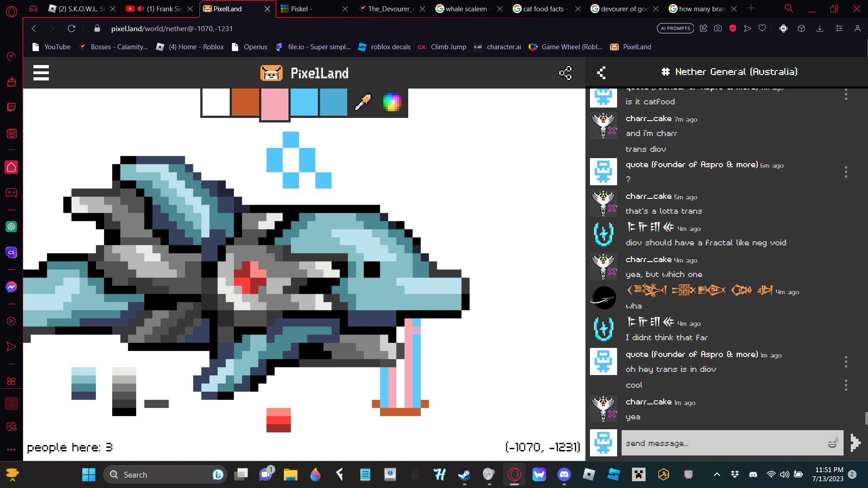Screen dimensions: 868x488
Task: Open emoji picker in message box
Action: [x=832, y=443]
